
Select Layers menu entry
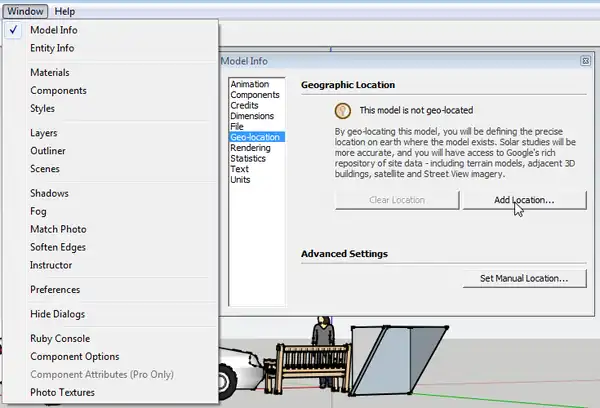click(x=44, y=133)
